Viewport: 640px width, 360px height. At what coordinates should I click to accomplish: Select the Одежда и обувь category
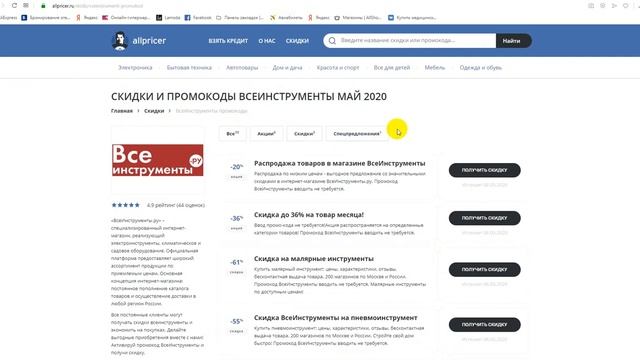480,68
